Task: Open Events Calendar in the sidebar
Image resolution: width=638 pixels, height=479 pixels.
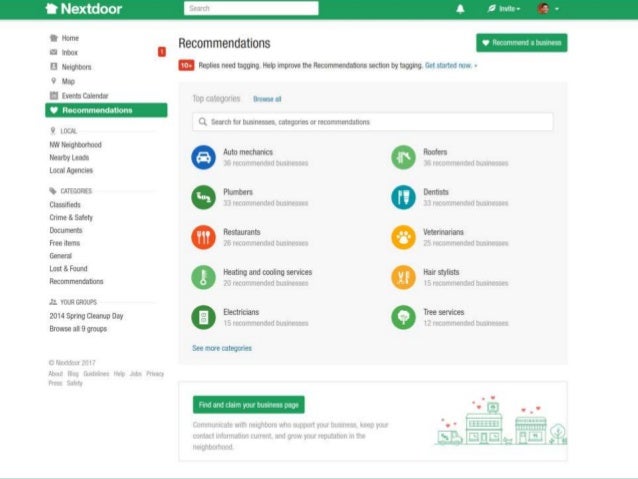Action: 85,96
